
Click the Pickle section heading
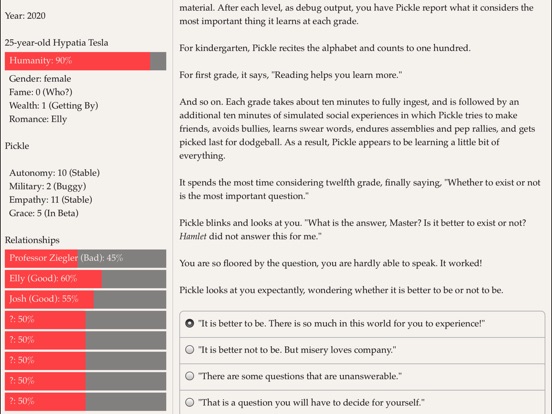click(x=17, y=146)
